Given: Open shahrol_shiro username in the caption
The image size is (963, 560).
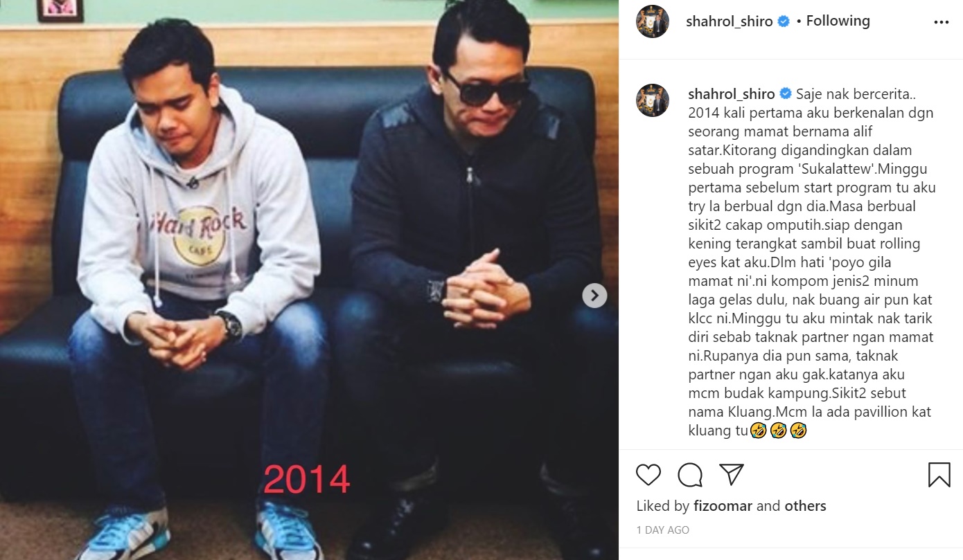Looking at the screenshot, I should [732, 94].
